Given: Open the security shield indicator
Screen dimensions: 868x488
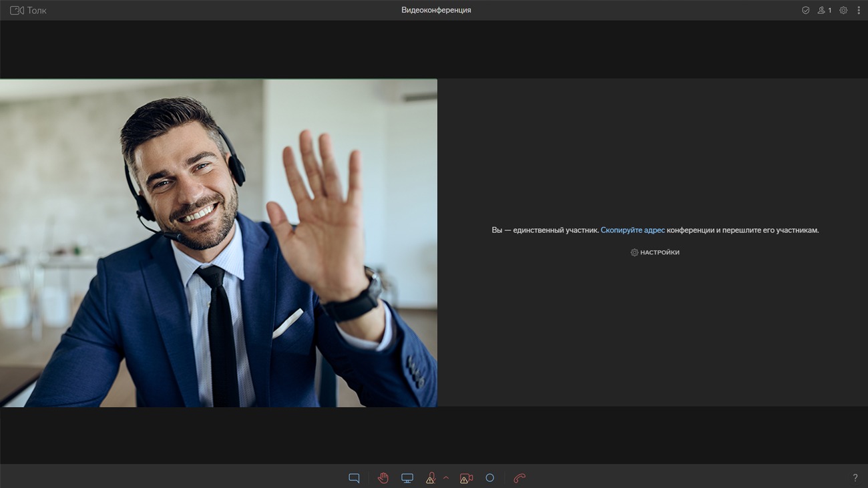Looking at the screenshot, I should pos(805,11).
